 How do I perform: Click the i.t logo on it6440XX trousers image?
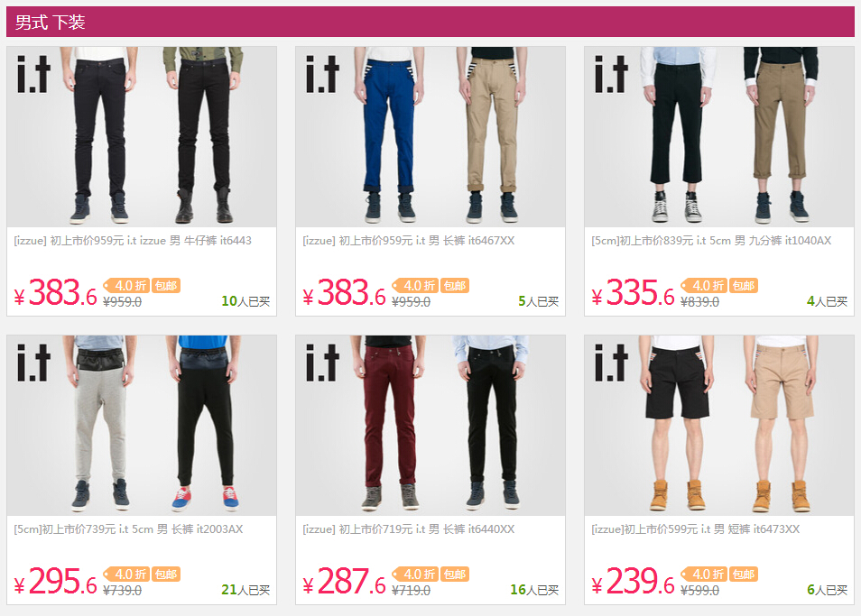(322, 363)
